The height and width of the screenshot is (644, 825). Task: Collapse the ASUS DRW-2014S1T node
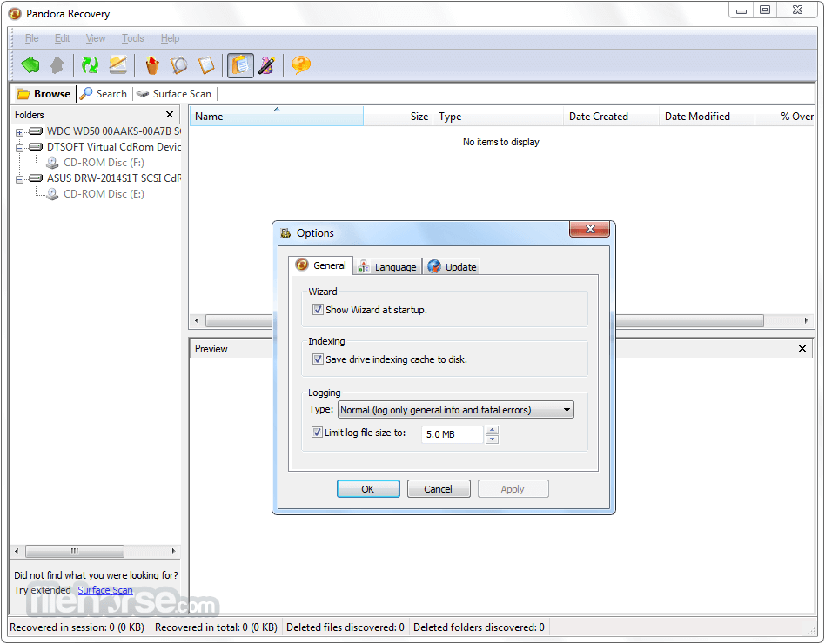[x=19, y=180]
